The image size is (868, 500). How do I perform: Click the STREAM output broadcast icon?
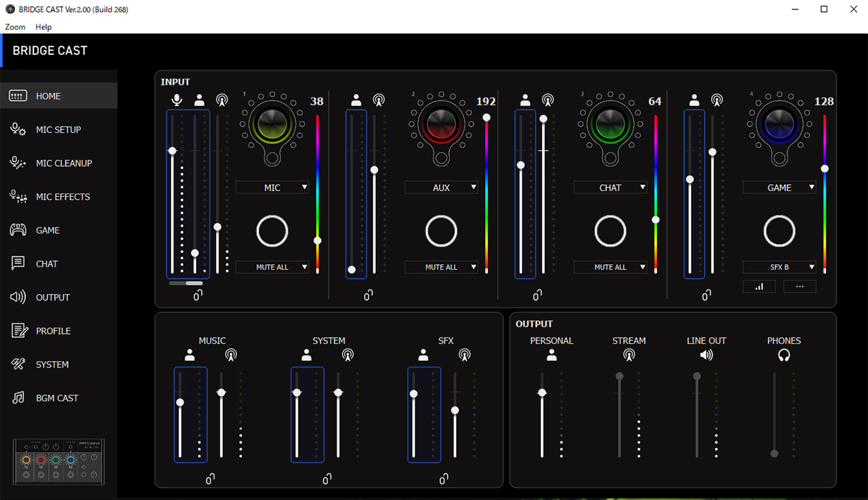coord(629,355)
